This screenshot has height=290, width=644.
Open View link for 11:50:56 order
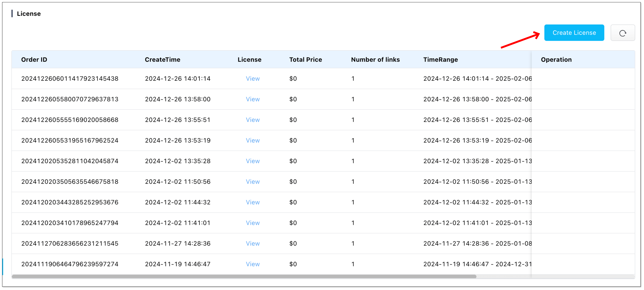252,182
